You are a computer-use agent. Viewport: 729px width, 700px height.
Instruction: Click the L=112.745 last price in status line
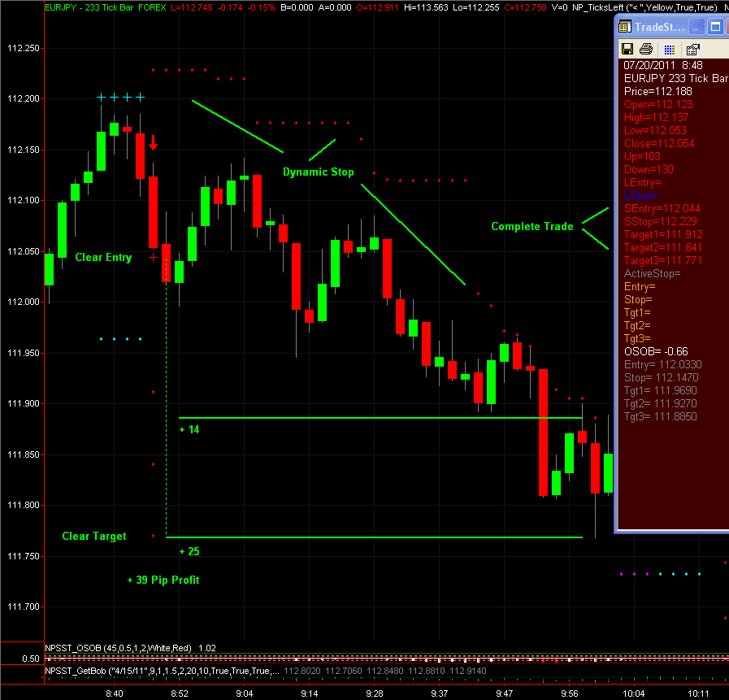[x=192, y=7]
